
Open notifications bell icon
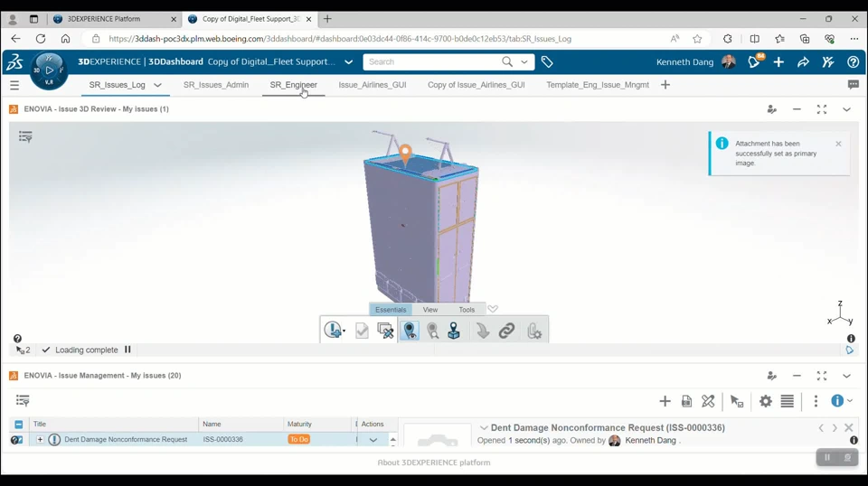[x=754, y=62]
